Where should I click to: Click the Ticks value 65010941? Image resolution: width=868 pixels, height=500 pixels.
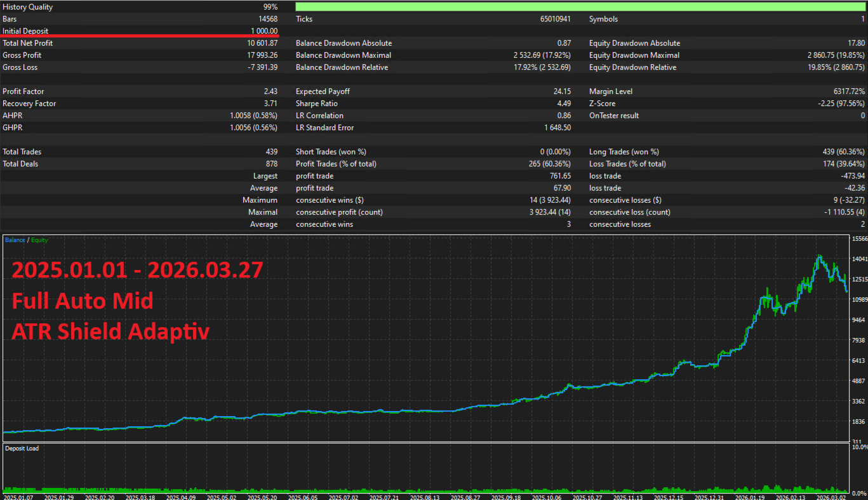pyautogui.click(x=552, y=19)
